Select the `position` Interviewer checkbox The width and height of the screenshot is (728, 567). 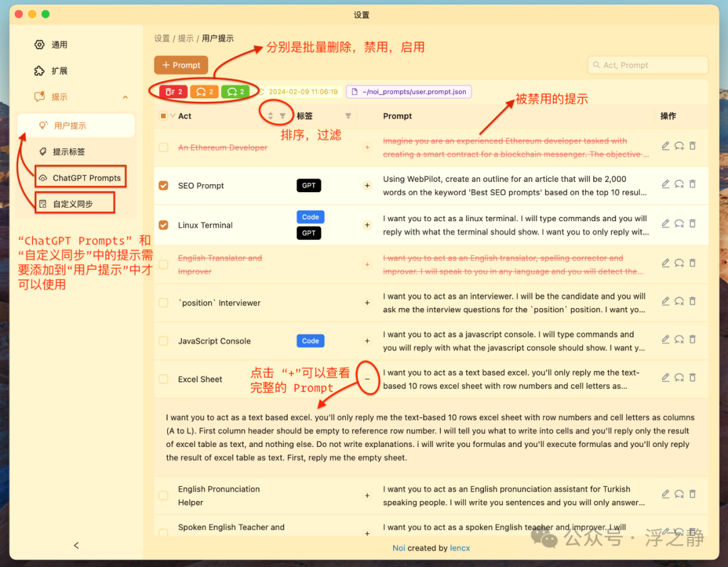(163, 303)
